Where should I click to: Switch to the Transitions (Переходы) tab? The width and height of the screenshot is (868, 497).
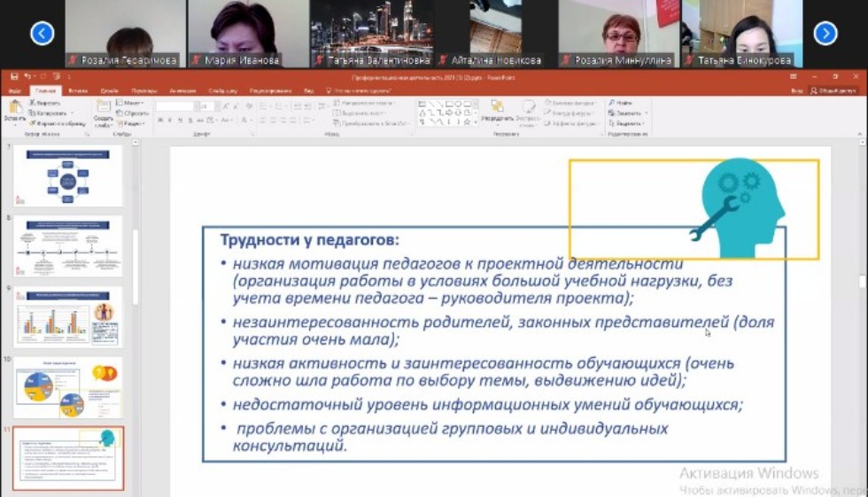coord(143,90)
